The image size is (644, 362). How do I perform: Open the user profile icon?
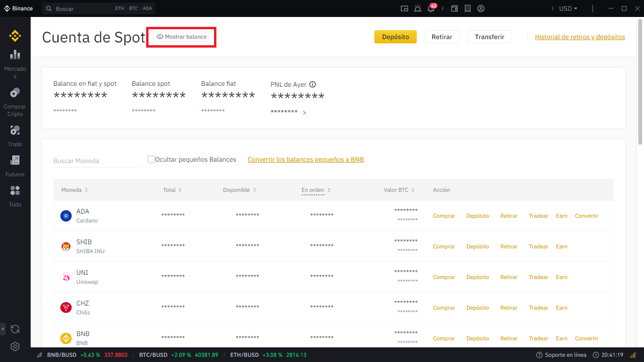click(x=481, y=8)
